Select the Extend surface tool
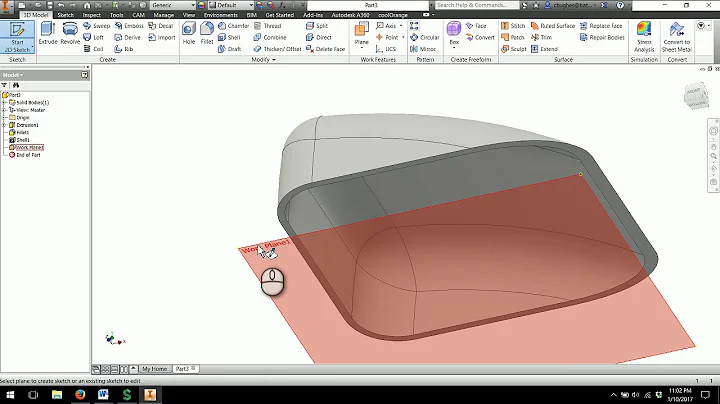This screenshot has height=404, width=720. point(545,49)
